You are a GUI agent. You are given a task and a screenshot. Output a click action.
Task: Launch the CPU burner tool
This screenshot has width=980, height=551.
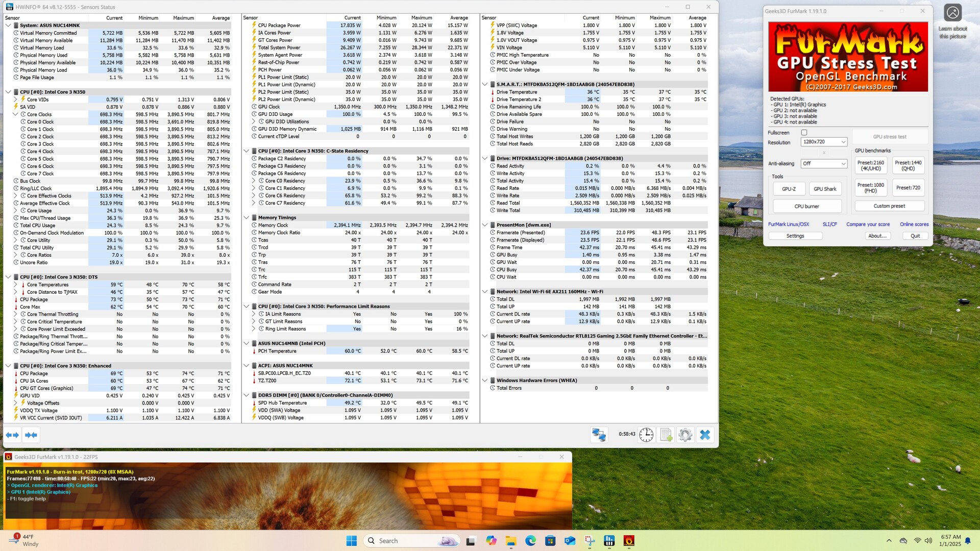[806, 207]
